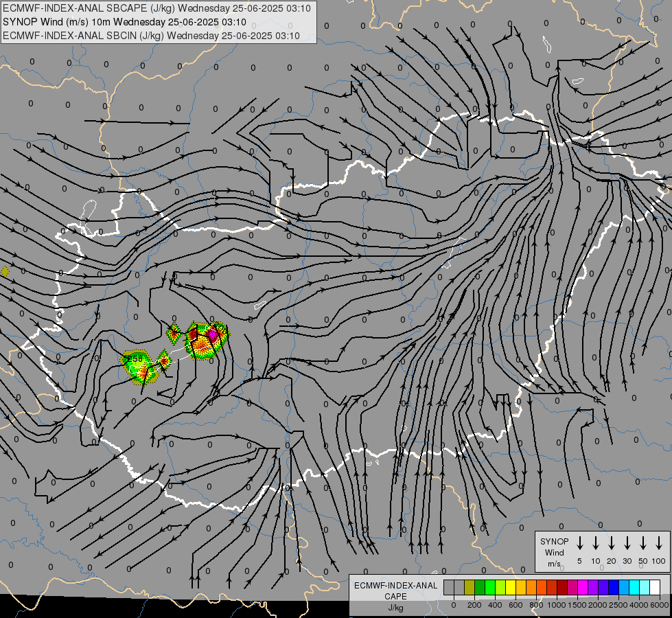Click the m/s unit in the wind legend

554,564
